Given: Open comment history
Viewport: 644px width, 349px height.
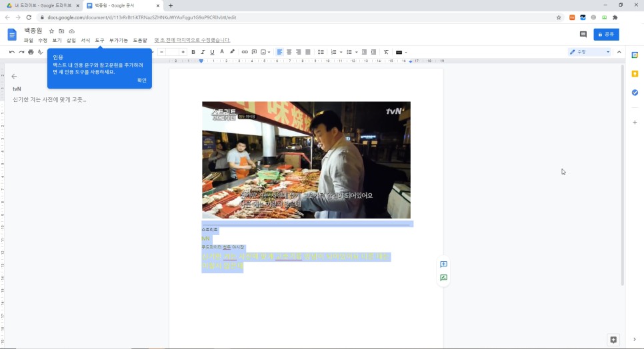Looking at the screenshot, I should (583, 35).
